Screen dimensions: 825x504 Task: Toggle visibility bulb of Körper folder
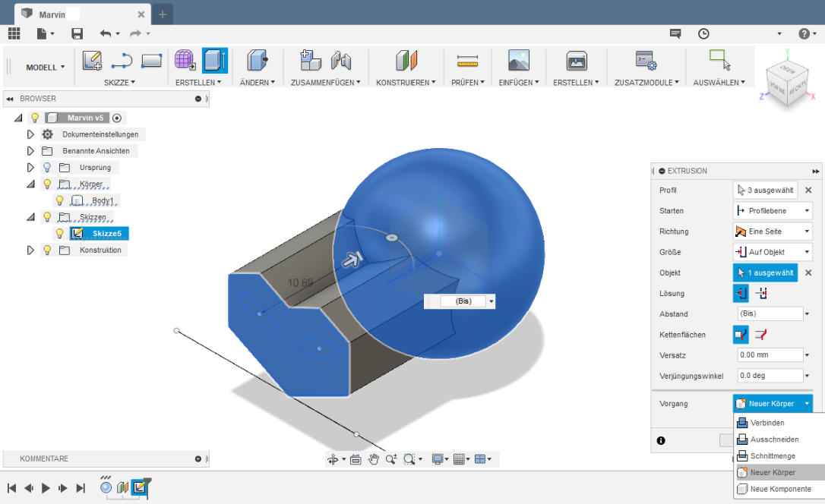tap(47, 184)
